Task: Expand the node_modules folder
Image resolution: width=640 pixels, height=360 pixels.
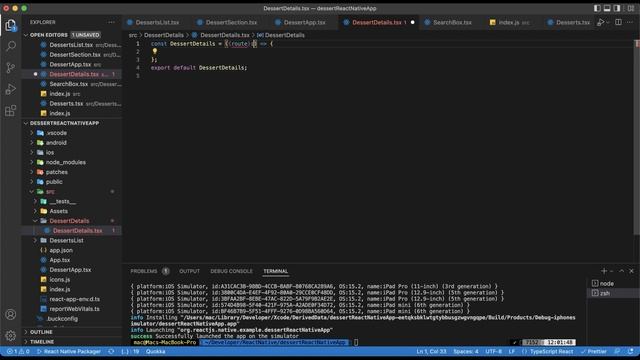Action: (x=31, y=162)
